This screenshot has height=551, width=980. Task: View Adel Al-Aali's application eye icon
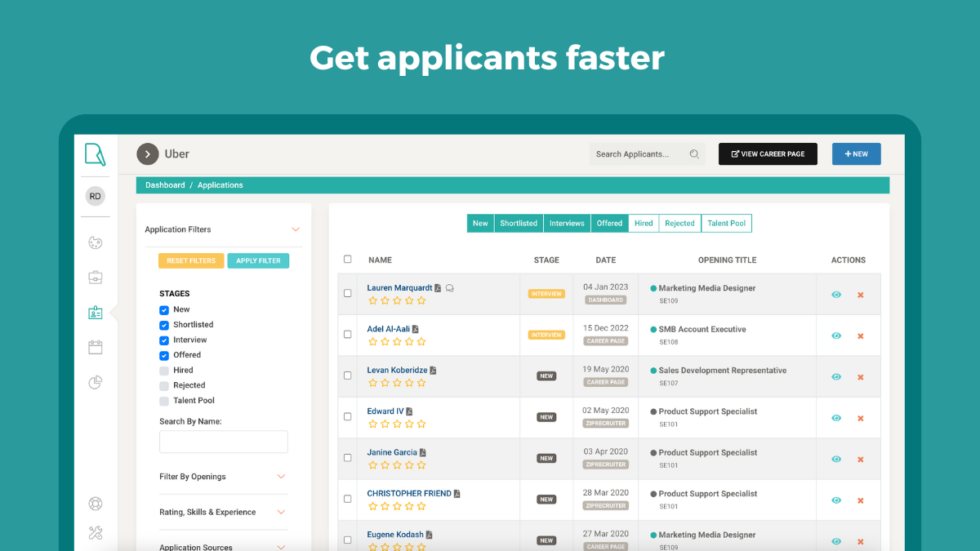coord(836,335)
